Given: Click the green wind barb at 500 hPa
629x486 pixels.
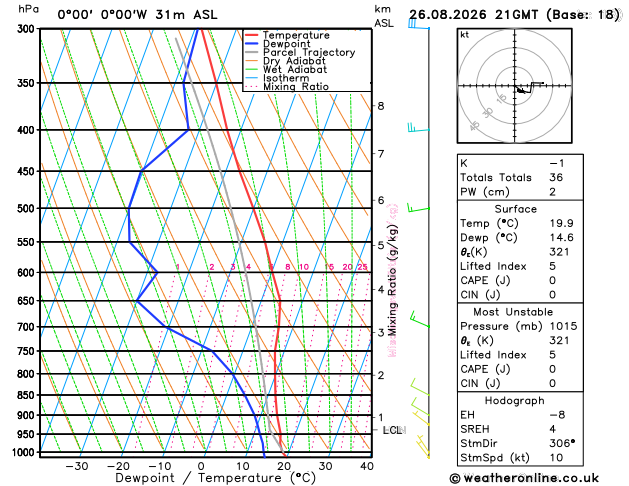Looking at the screenshot, I should click(x=418, y=207).
